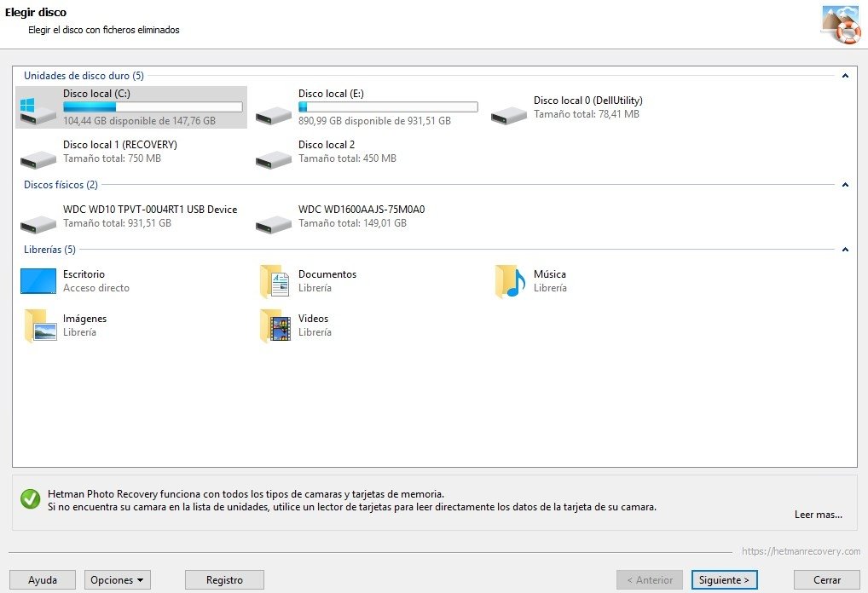The width and height of the screenshot is (868, 593).
Task: Click the 'Imágenes' label
Action: point(84,319)
